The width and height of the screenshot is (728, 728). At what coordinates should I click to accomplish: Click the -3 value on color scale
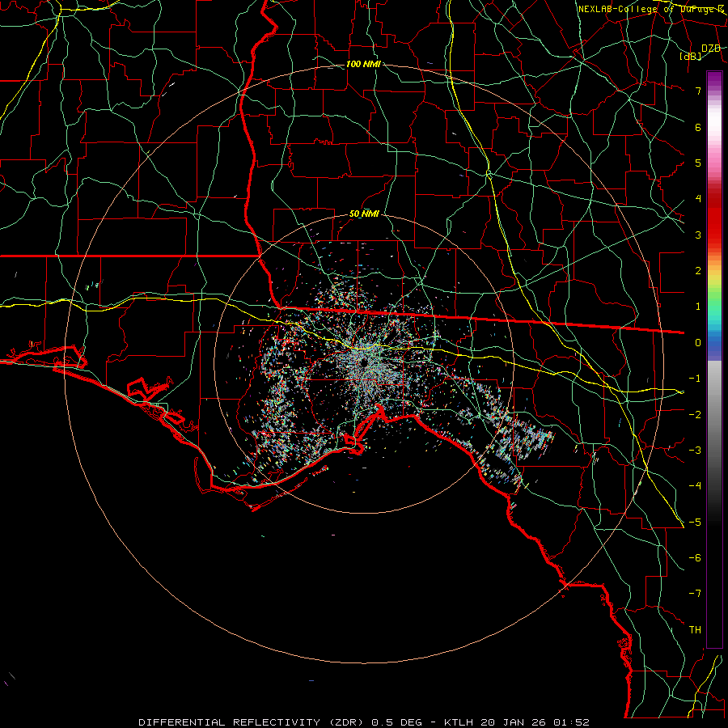(695, 450)
